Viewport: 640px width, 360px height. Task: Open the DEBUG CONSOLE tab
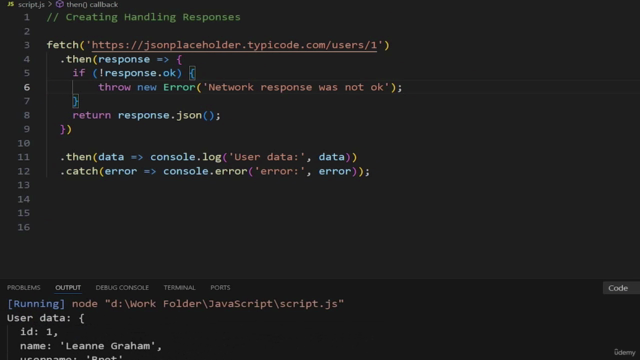[122, 287]
